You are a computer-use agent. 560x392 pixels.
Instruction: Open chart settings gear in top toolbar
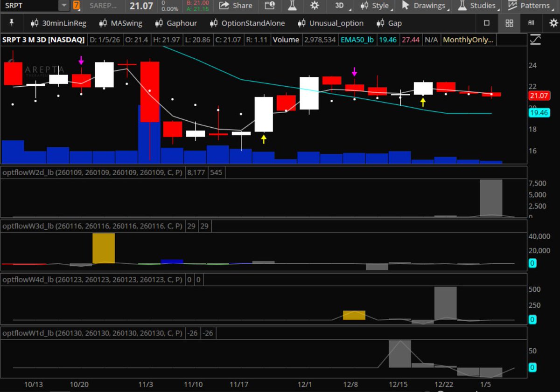[315, 6]
